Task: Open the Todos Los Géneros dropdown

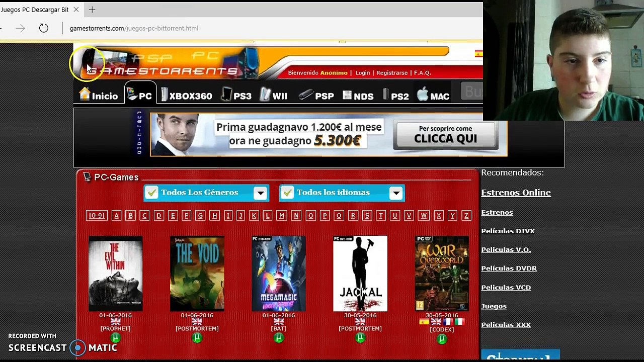Action: 206,193
